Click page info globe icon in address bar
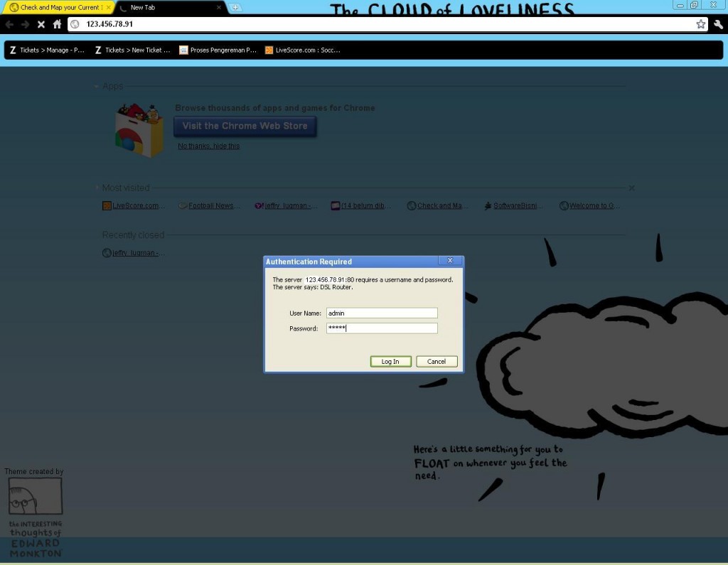Image resolution: width=728 pixels, height=565 pixels. click(x=75, y=24)
